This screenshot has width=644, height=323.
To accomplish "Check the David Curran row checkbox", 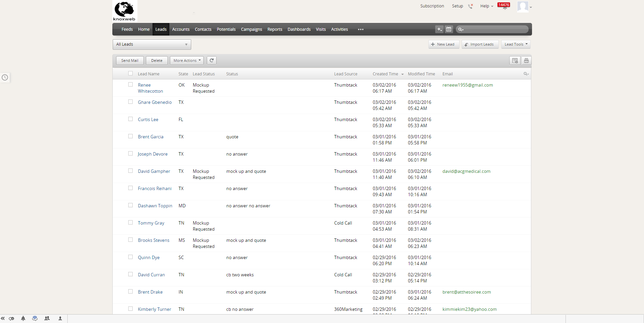I will 130,274.
